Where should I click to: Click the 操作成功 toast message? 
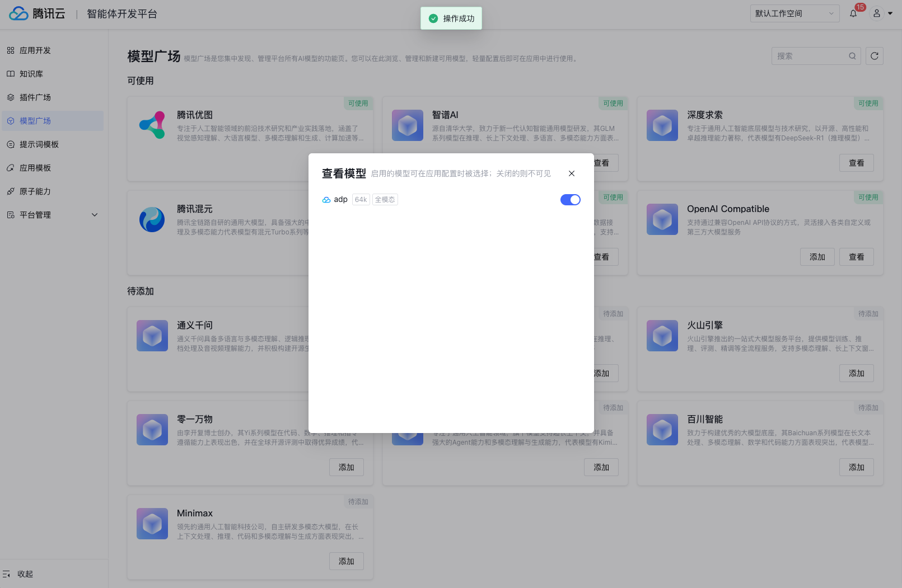click(451, 18)
